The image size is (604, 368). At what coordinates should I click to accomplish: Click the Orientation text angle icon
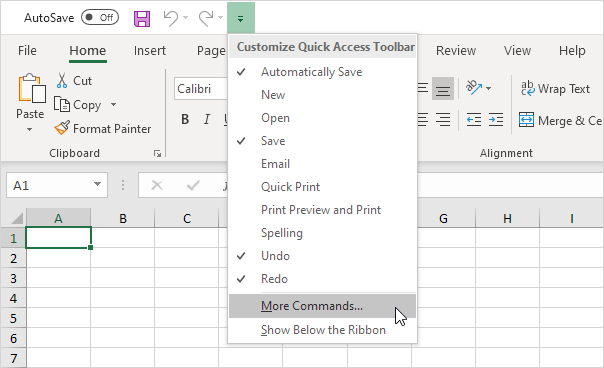[474, 87]
